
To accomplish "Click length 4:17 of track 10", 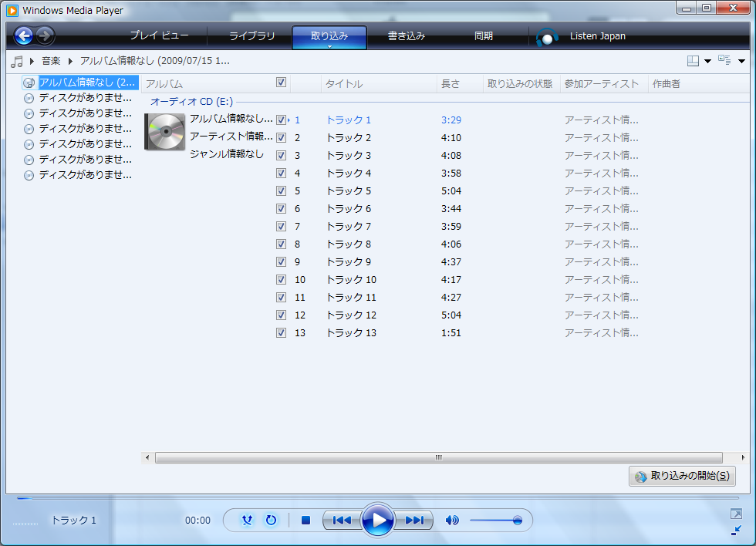I will (x=451, y=280).
